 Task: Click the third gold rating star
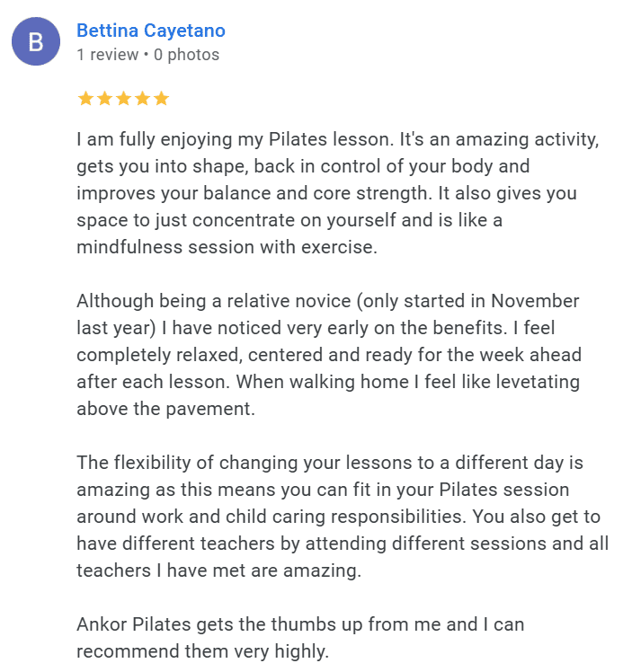coord(123,99)
